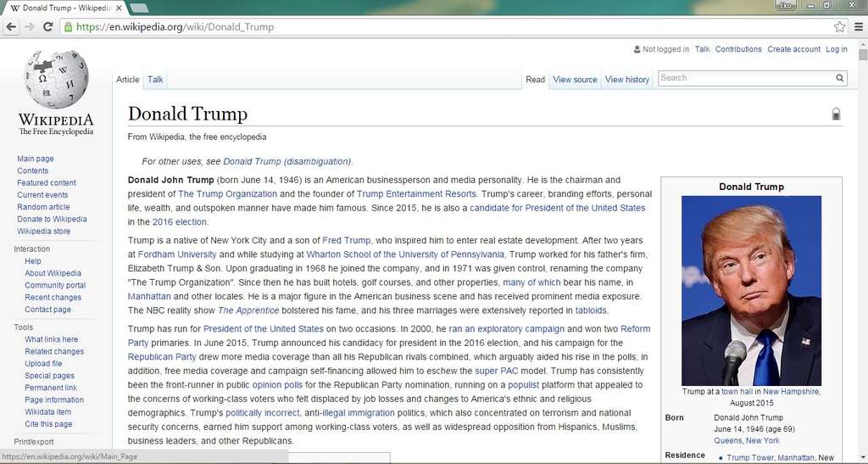The width and height of the screenshot is (868, 464).
Task: Open the View history tab
Action: click(627, 79)
